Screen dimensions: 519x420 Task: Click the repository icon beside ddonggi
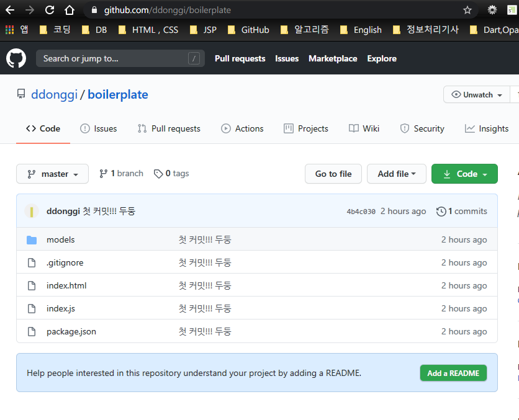point(21,94)
